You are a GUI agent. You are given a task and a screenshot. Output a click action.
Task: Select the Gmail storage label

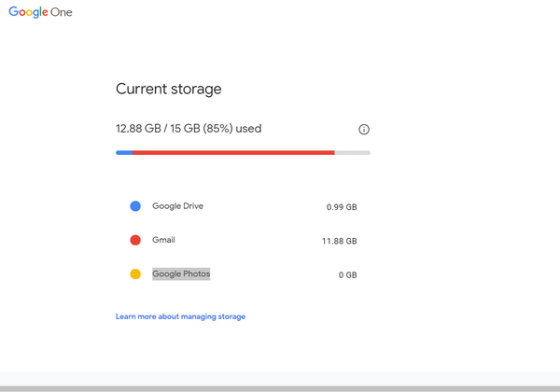163,240
